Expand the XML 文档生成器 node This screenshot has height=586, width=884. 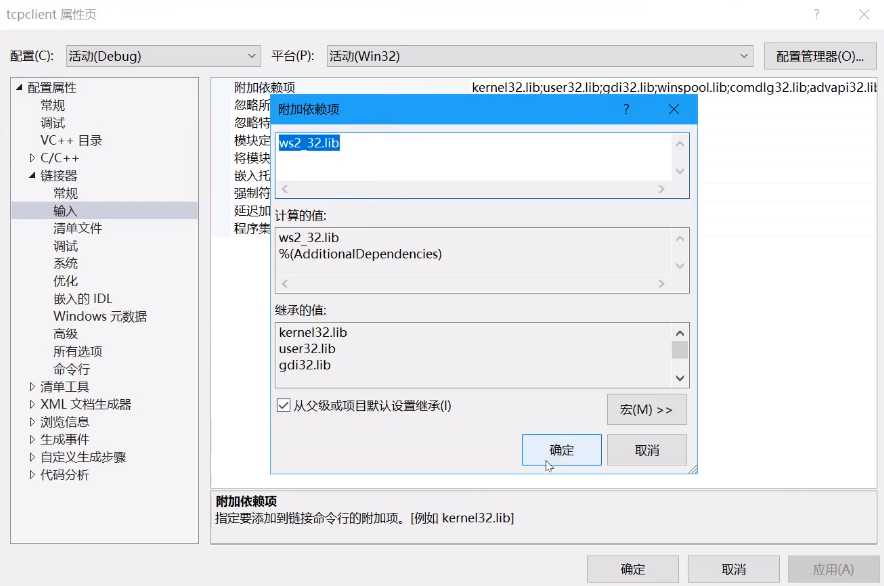pos(30,403)
